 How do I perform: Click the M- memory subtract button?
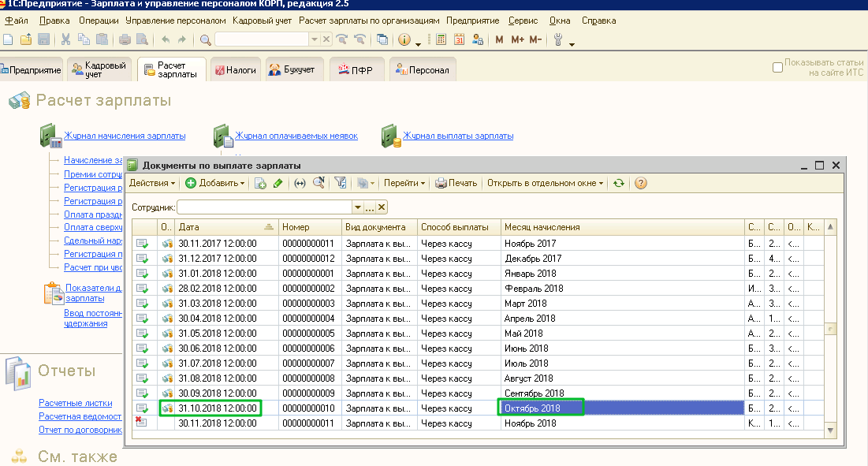pos(535,39)
